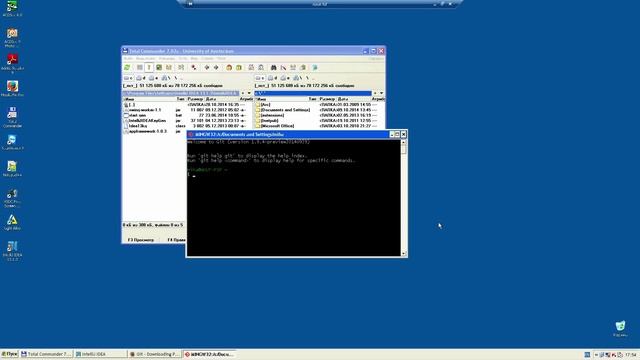This screenshot has height=360, width=640.
Task: Click the Start button on the taskbar
Action: (x=9, y=354)
